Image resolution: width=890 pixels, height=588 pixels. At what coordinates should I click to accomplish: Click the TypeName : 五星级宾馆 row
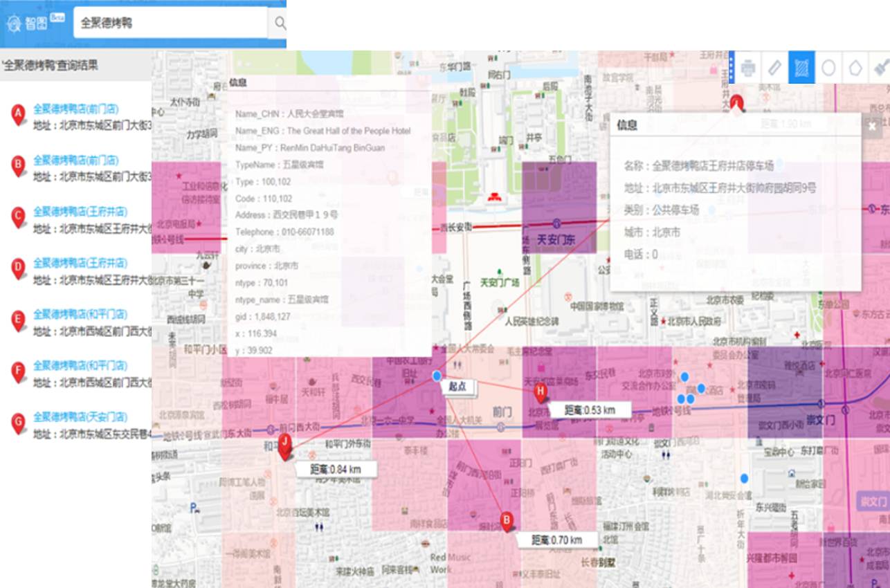pos(279,165)
